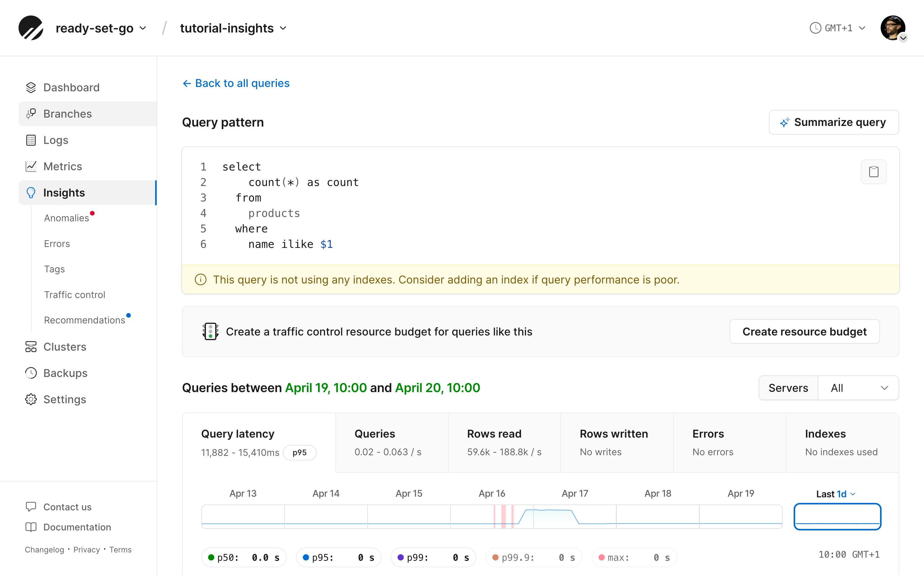Go to Branches in the sidebar
This screenshot has height=575, width=924.
click(88, 114)
